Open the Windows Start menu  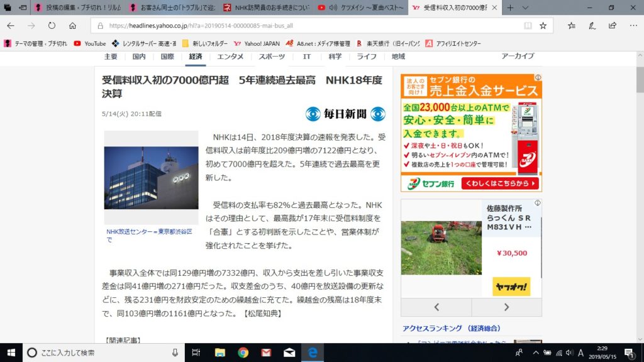pyautogui.click(x=11, y=353)
